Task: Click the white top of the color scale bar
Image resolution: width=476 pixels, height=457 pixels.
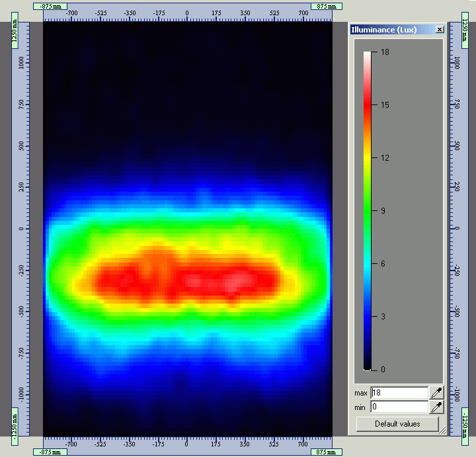Action: [x=368, y=55]
